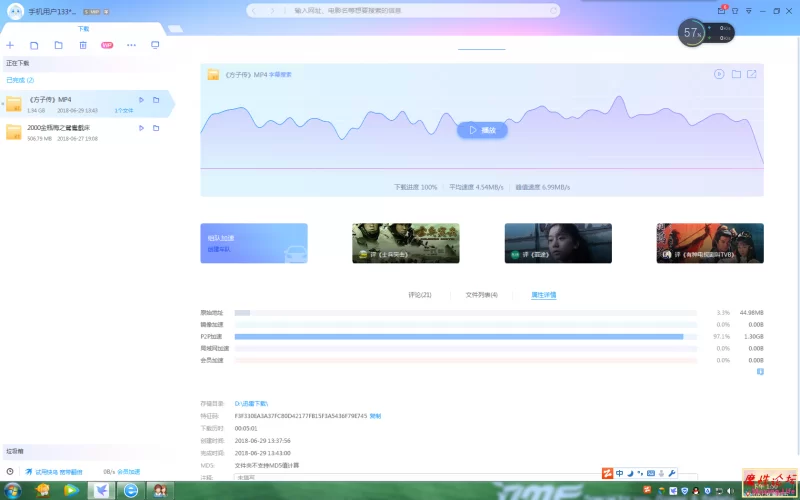The image size is (800, 500).
Task: Refresh using the icon at address bar end
Action: (553, 11)
